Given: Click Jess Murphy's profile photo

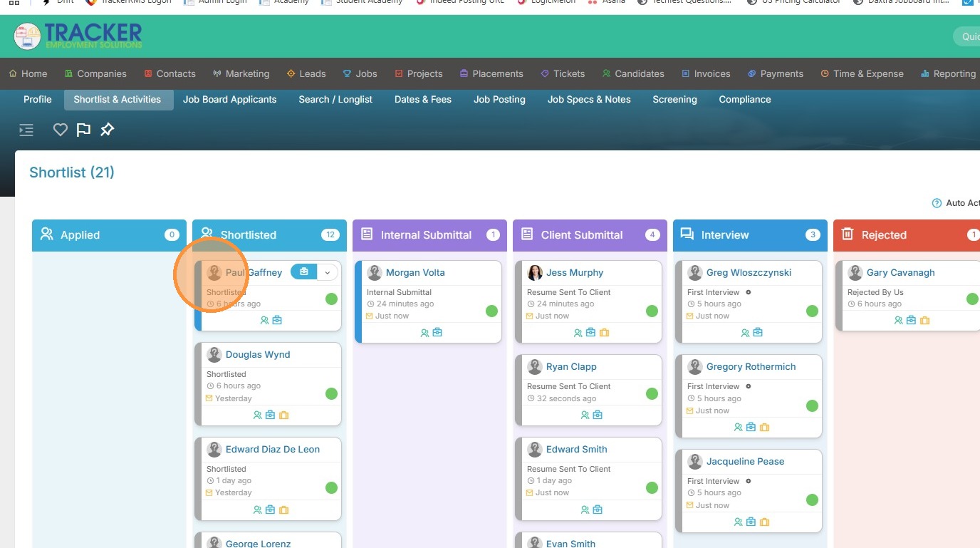Looking at the screenshot, I should point(535,272).
